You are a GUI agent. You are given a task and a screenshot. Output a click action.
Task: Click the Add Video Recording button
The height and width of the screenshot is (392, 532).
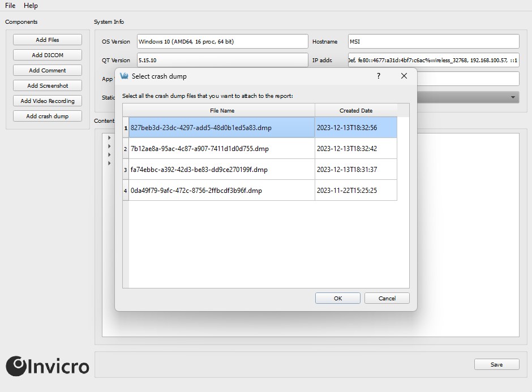[x=48, y=101]
